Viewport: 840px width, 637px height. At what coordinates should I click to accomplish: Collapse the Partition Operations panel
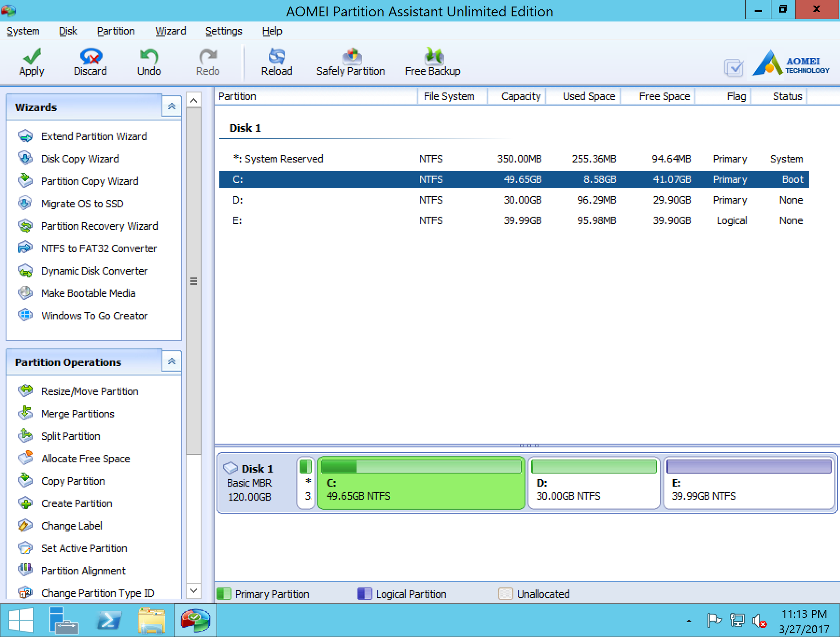click(x=171, y=361)
